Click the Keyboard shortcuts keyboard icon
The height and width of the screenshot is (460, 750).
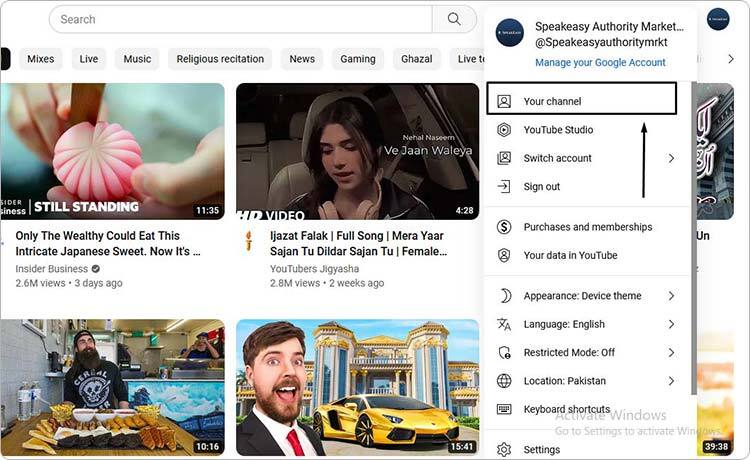point(504,409)
